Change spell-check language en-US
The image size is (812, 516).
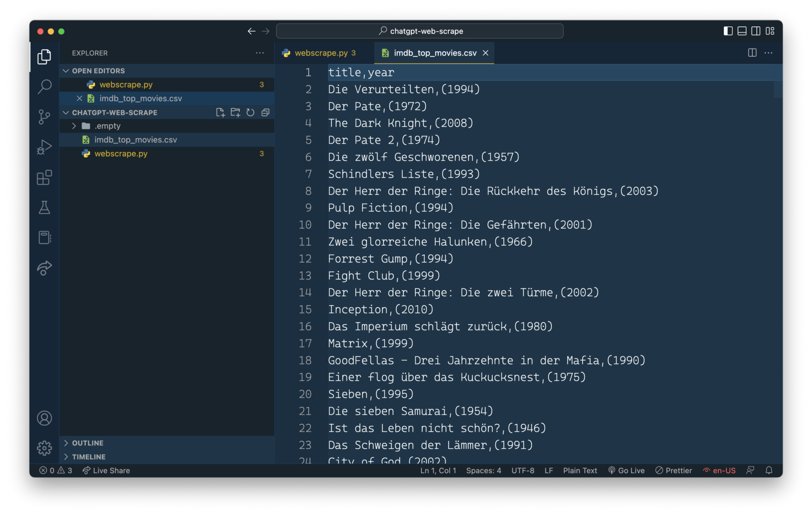click(x=719, y=470)
